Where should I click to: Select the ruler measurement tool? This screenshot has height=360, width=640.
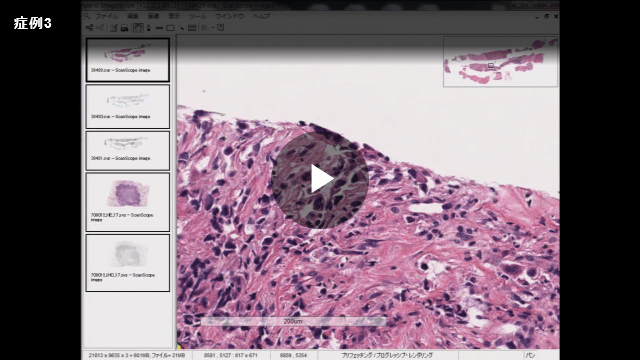pyautogui.click(x=159, y=28)
